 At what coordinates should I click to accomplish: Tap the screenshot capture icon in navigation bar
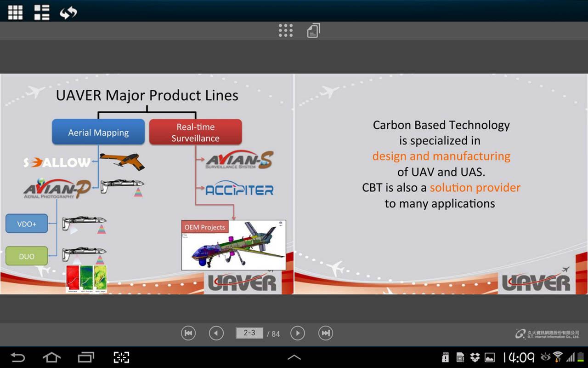click(x=121, y=357)
